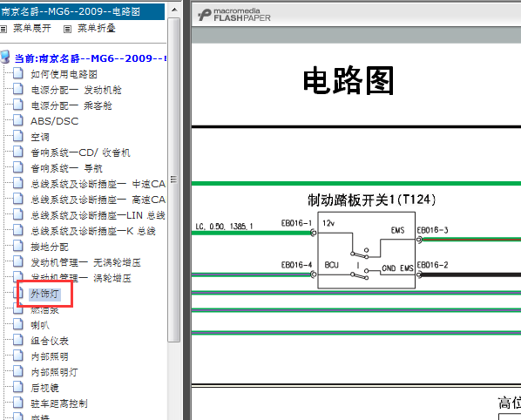Open the 内部照明灯 tree item
The width and height of the screenshot is (521, 420).
click(54, 372)
